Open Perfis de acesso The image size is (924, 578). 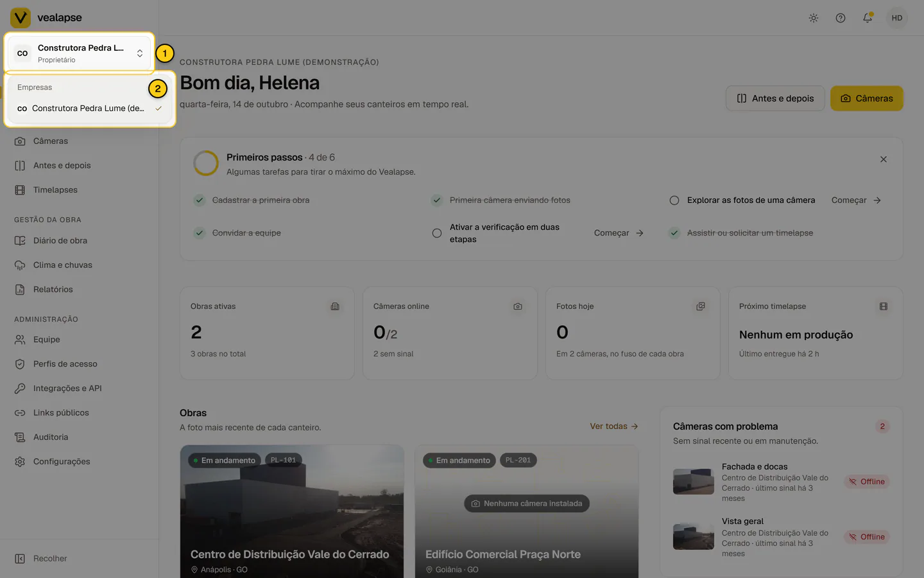80,364
